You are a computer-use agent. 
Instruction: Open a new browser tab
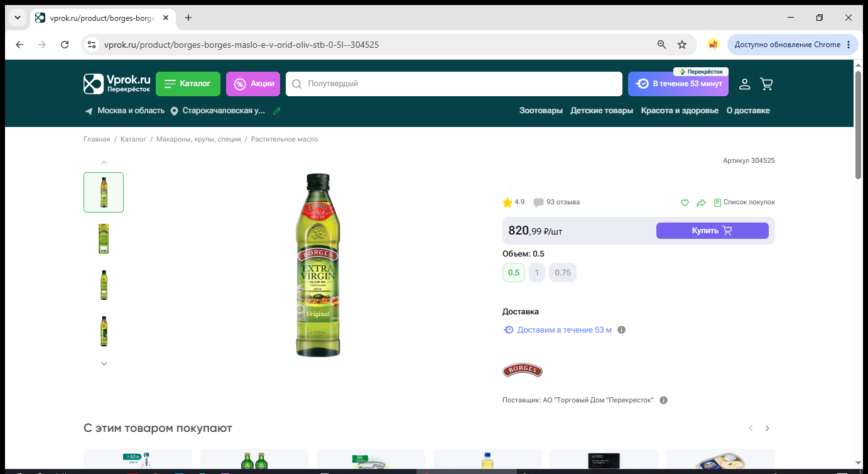tap(188, 18)
